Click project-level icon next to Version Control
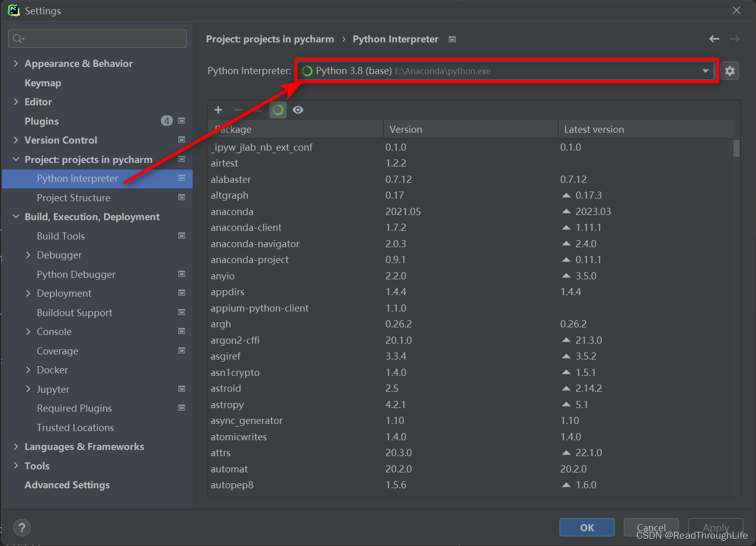756x546 pixels. click(x=181, y=139)
